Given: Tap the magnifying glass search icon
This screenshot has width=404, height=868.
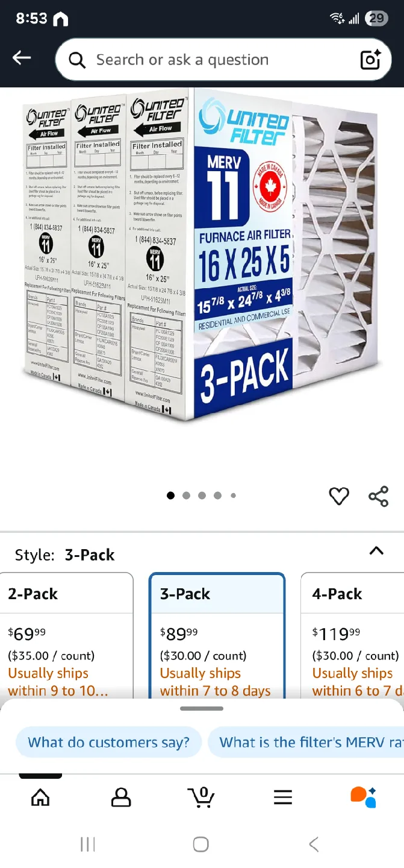Looking at the screenshot, I should (77, 60).
